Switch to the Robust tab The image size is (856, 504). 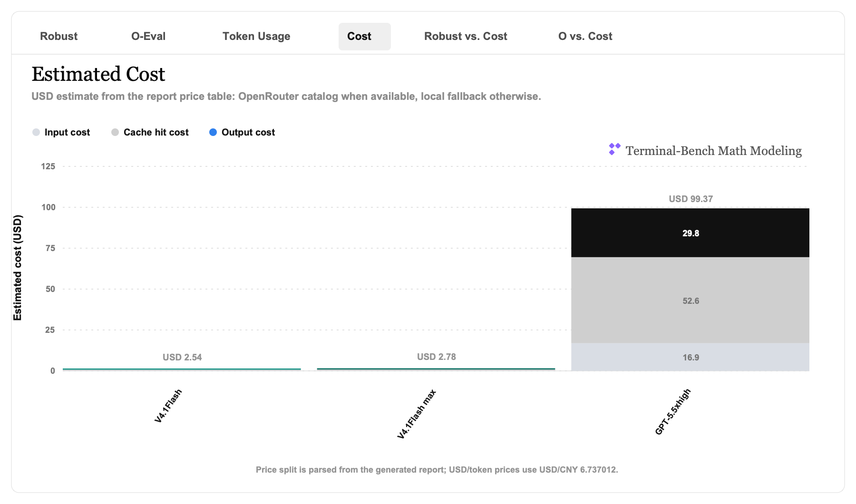(x=58, y=37)
